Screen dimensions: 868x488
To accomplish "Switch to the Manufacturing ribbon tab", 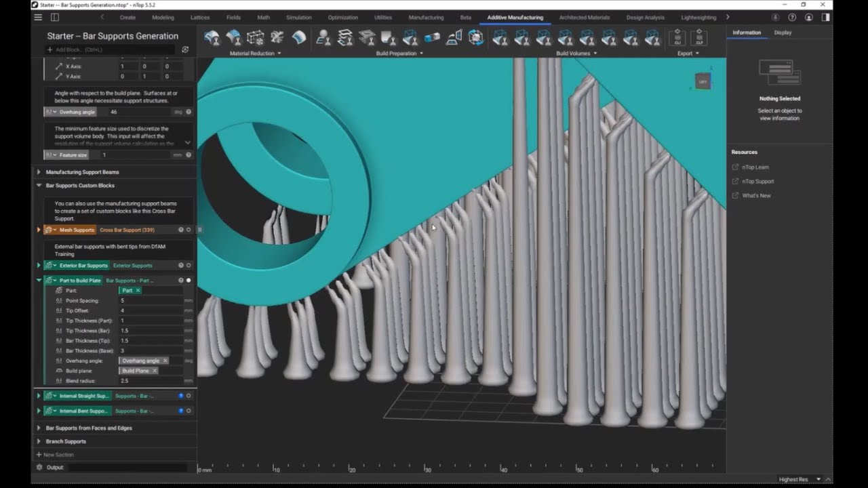I will tap(426, 17).
